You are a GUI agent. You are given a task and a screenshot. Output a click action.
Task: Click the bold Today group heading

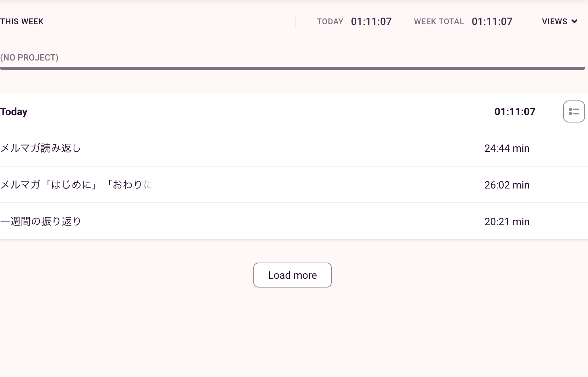[x=14, y=111]
